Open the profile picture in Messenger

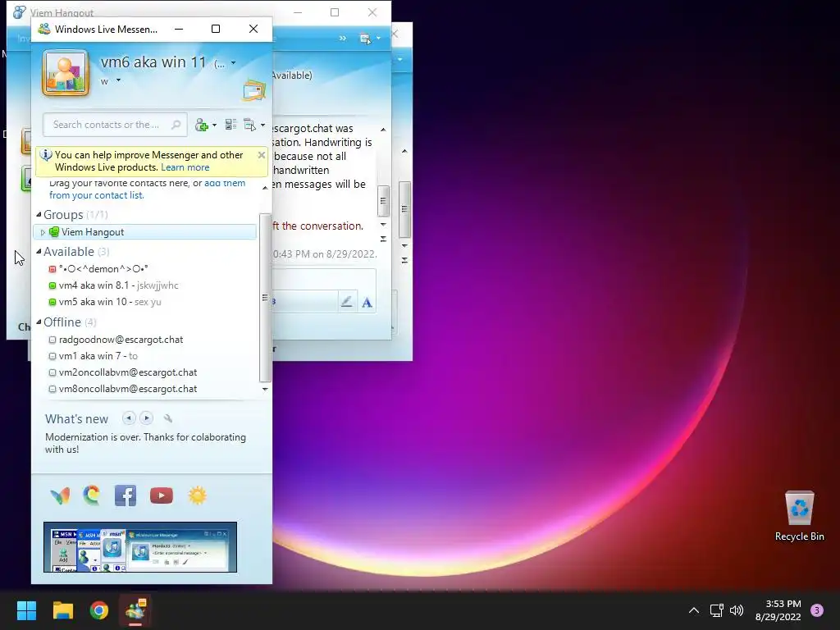66,73
